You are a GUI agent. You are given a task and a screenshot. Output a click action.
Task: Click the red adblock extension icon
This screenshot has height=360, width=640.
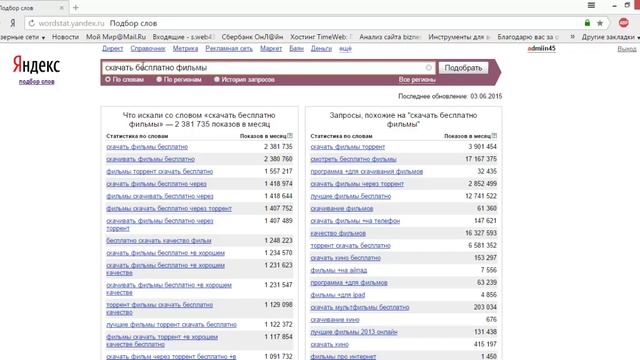pos(623,23)
